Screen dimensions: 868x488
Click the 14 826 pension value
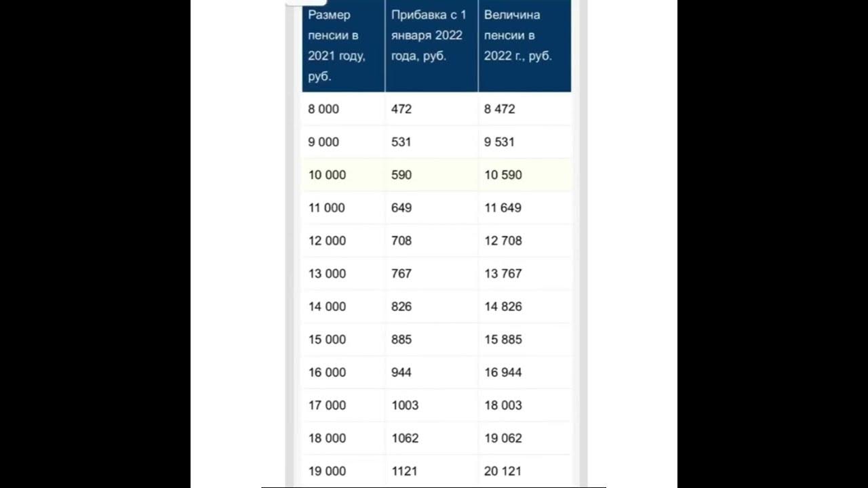503,306
